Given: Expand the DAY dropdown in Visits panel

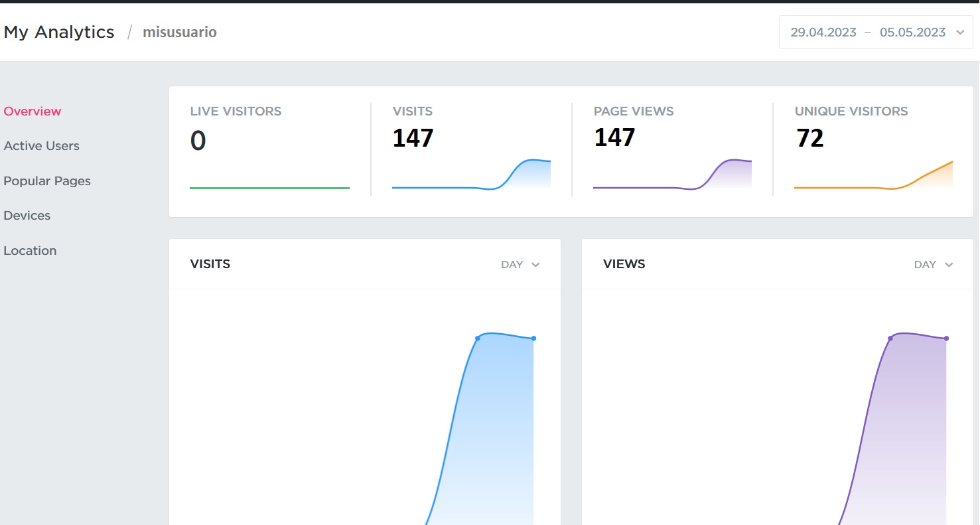Looking at the screenshot, I should pos(520,265).
